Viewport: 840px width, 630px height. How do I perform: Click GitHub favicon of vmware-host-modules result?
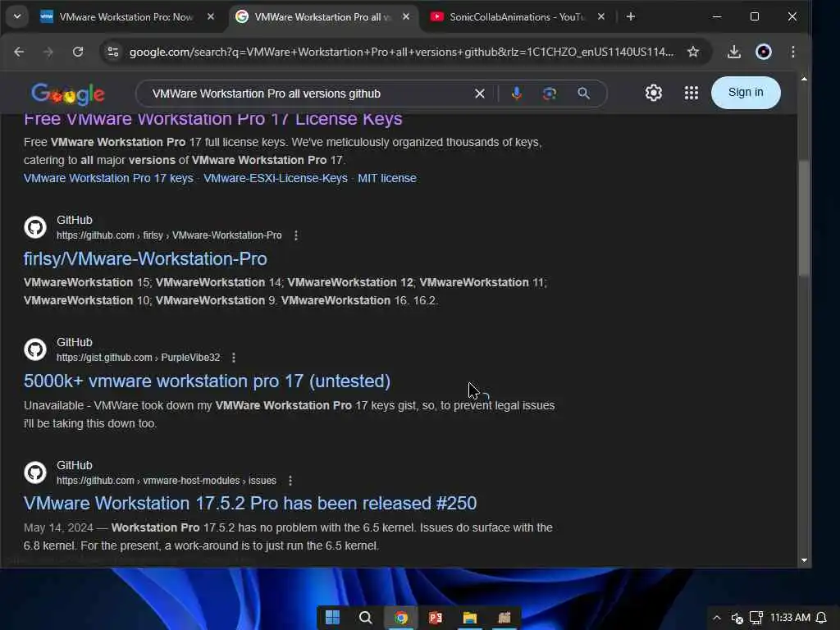click(x=35, y=472)
